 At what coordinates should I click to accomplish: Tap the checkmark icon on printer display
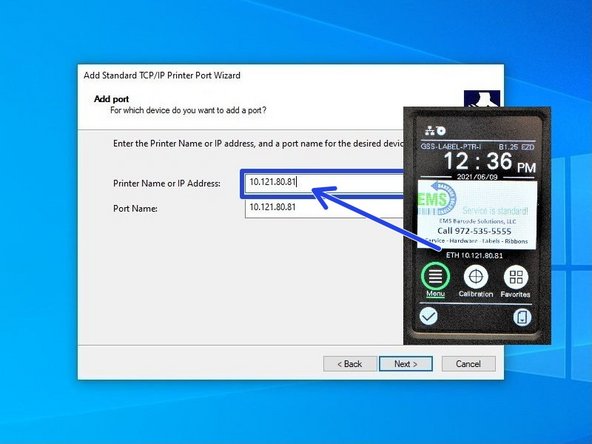[429, 316]
